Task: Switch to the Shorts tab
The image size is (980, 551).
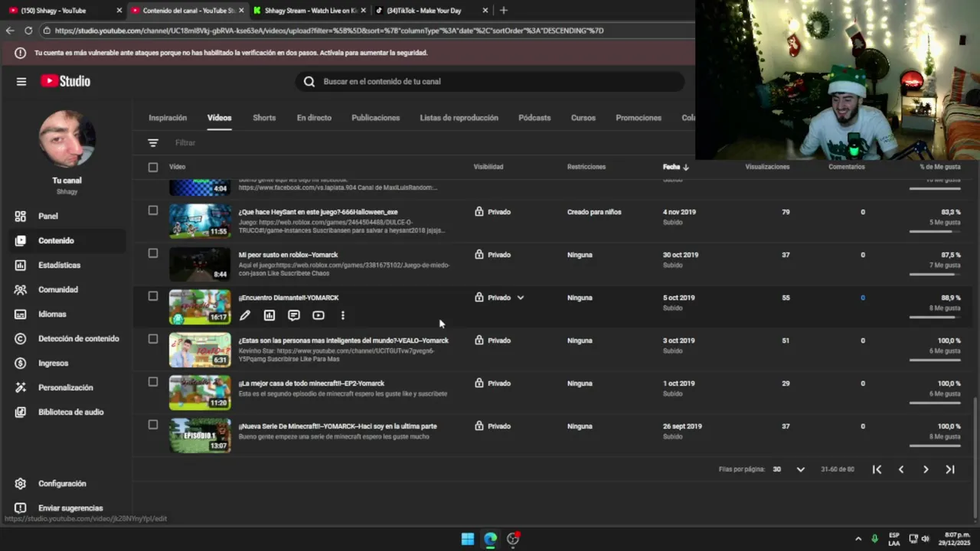Action: coord(264,118)
